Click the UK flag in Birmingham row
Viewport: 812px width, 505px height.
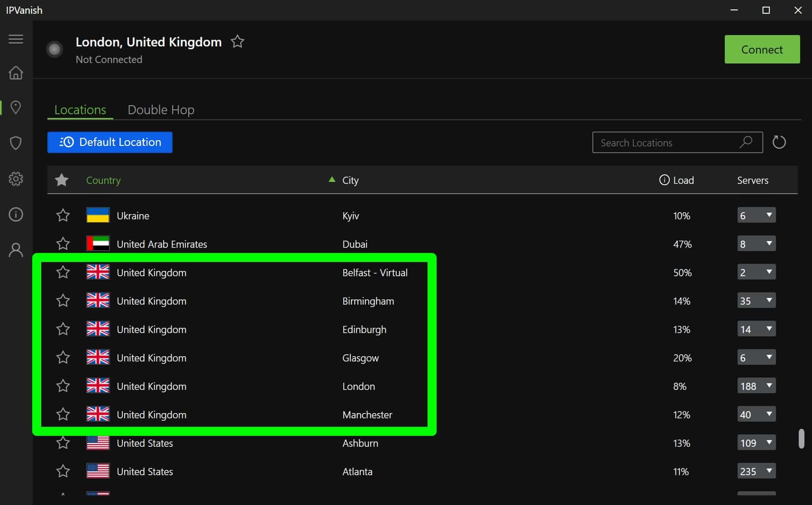(98, 300)
